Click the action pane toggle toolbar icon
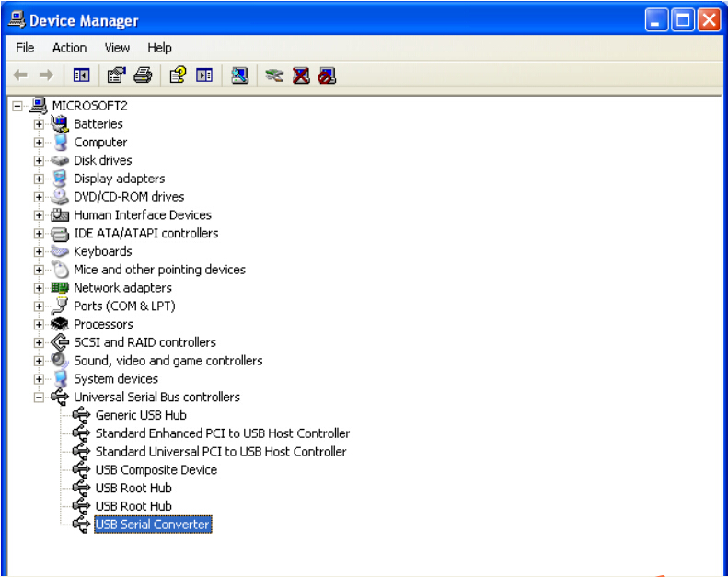728x577 pixels. [x=204, y=75]
